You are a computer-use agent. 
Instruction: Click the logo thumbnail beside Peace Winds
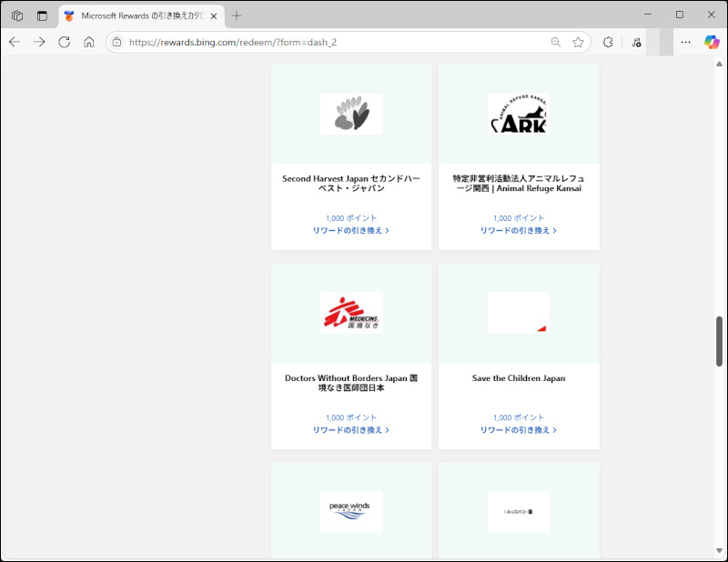(x=519, y=512)
